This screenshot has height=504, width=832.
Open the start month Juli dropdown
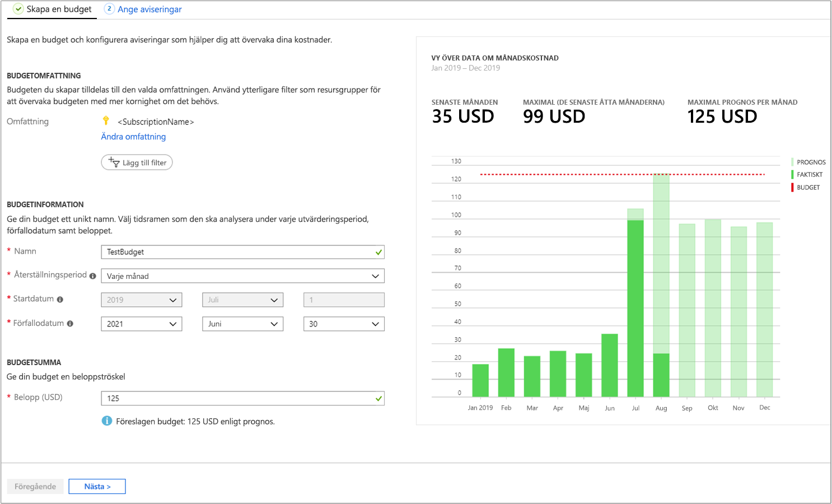[242, 300]
